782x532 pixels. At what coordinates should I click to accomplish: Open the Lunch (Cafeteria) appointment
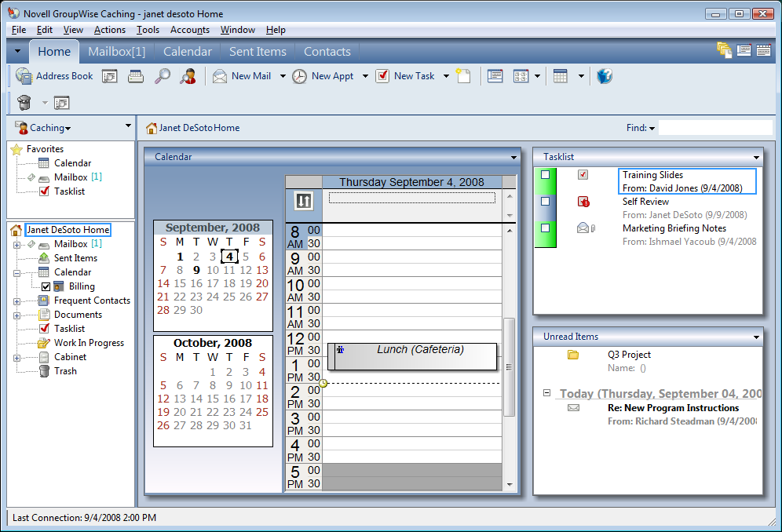[412, 356]
